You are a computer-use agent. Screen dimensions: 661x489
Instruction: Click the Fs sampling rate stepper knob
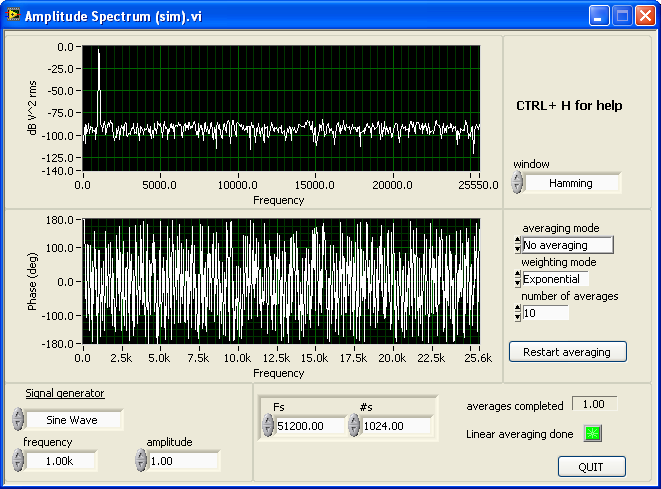268,425
